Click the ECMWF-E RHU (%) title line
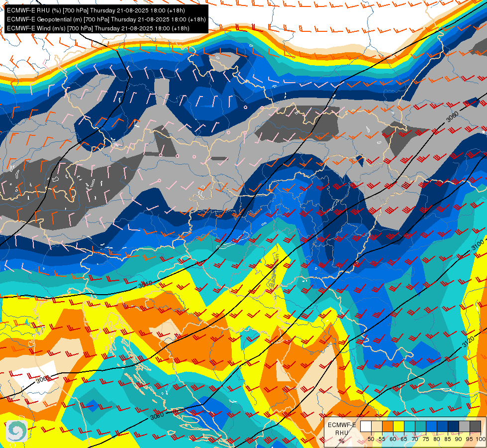This screenshot has width=487, height=448. (x=96, y=10)
